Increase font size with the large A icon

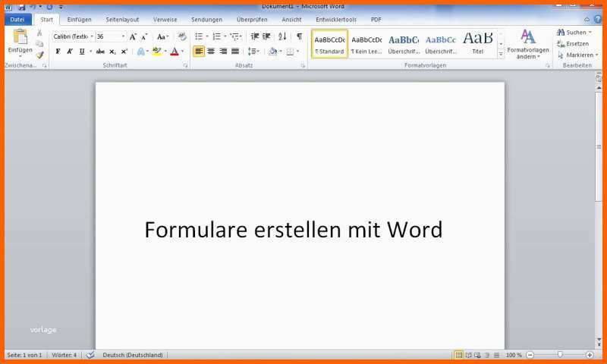pos(133,36)
